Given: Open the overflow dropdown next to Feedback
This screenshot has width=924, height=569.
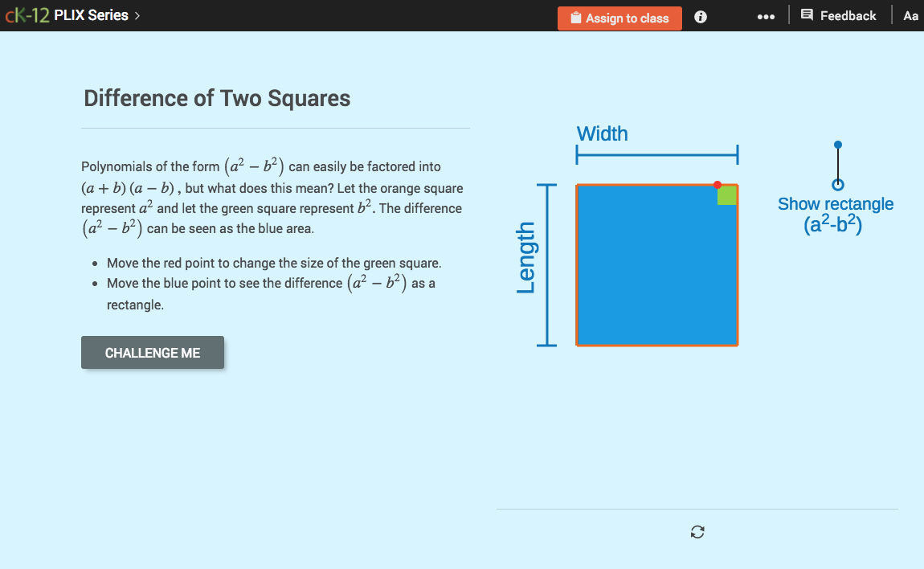Looking at the screenshot, I should [766, 16].
